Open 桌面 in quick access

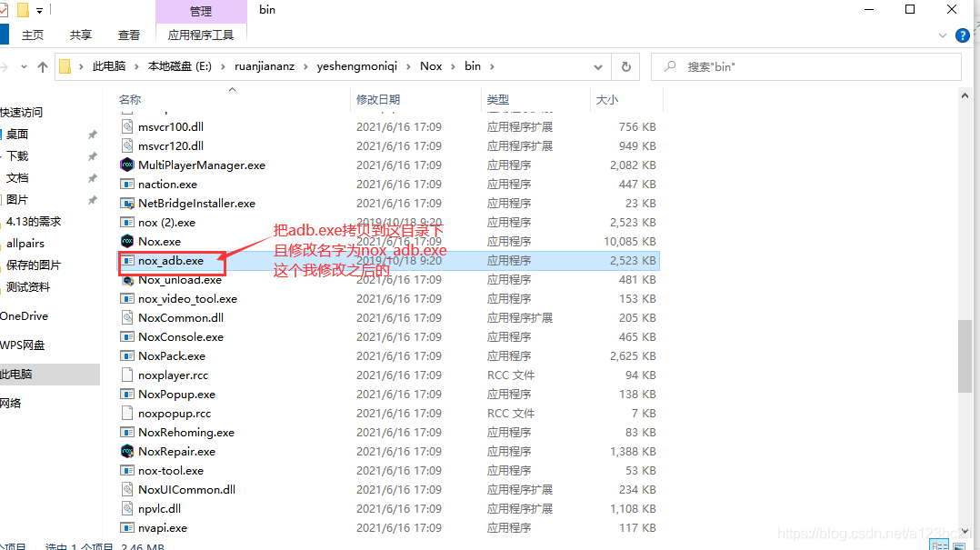coord(17,134)
